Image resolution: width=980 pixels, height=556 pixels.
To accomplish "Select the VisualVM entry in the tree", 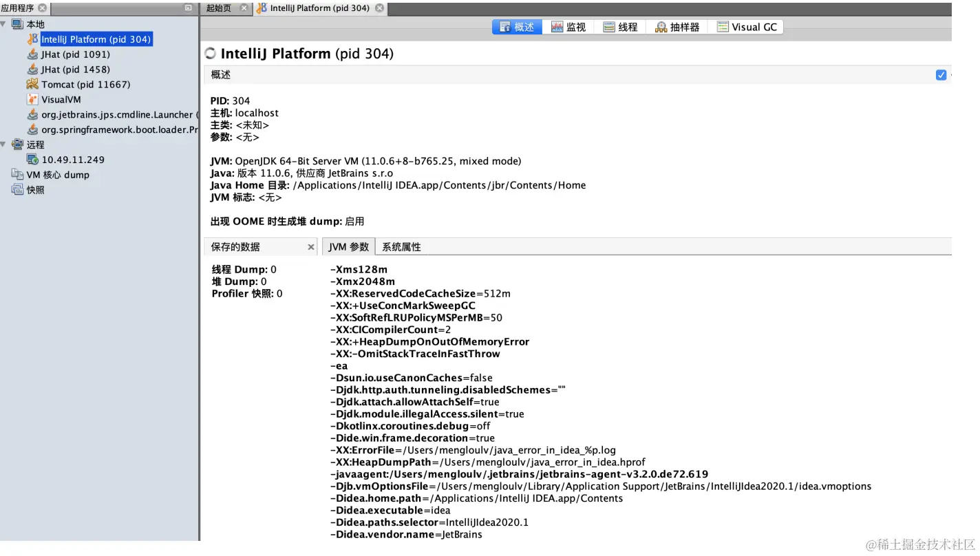I will pyautogui.click(x=61, y=100).
